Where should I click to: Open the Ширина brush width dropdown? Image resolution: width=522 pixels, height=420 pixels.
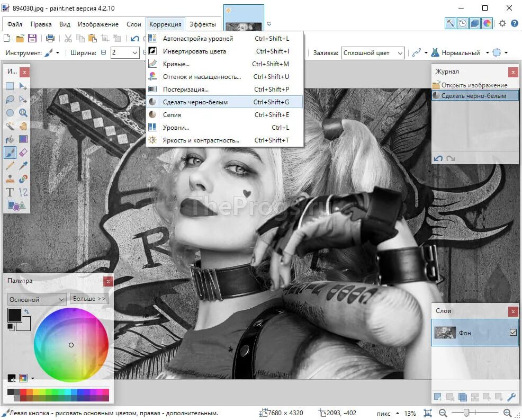[134, 52]
